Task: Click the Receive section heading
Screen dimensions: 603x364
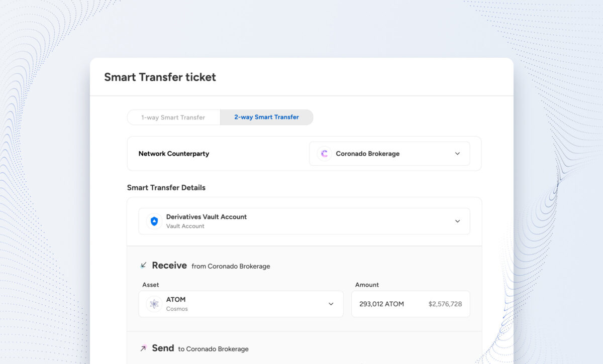Action: [169, 265]
